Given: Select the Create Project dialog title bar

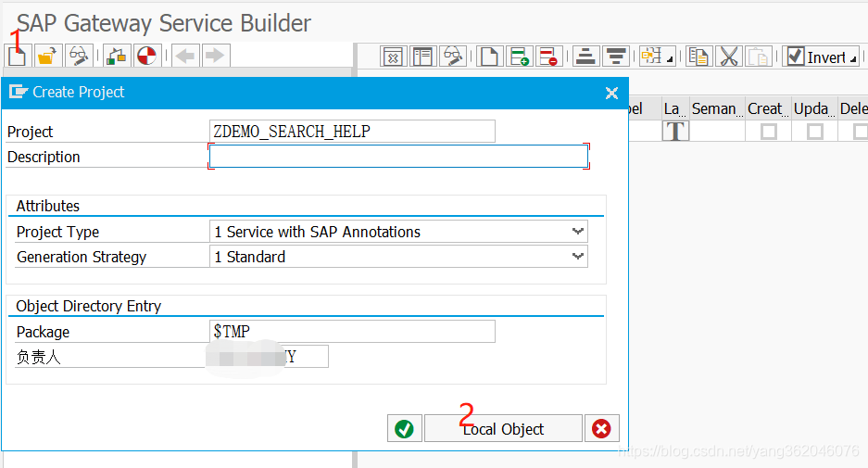Looking at the screenshot, I should pos(314,93).
